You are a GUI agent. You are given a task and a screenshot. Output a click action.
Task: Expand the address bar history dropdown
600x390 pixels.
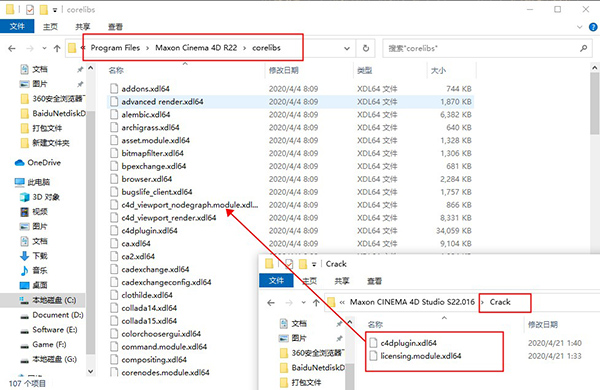(x=347, y=49)
